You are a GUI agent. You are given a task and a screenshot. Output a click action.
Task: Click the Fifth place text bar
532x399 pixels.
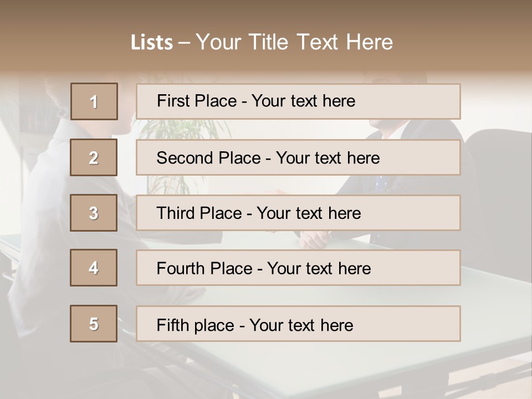298,324
